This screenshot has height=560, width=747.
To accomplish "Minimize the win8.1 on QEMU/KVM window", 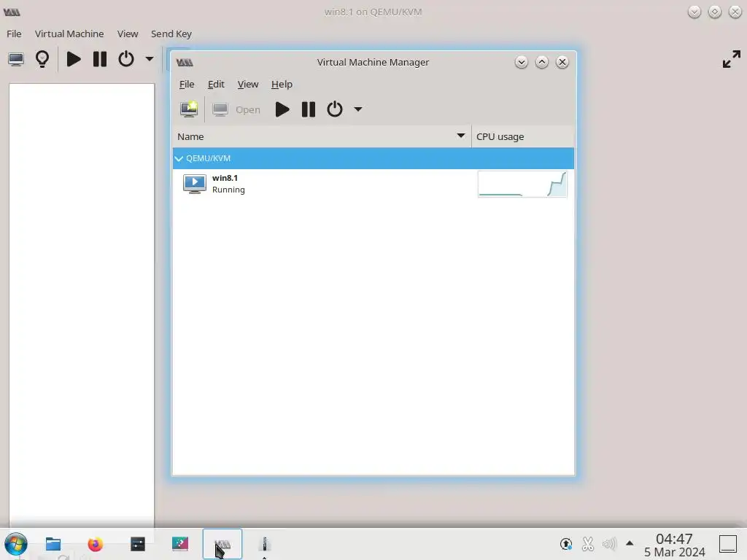I will 694,12.
